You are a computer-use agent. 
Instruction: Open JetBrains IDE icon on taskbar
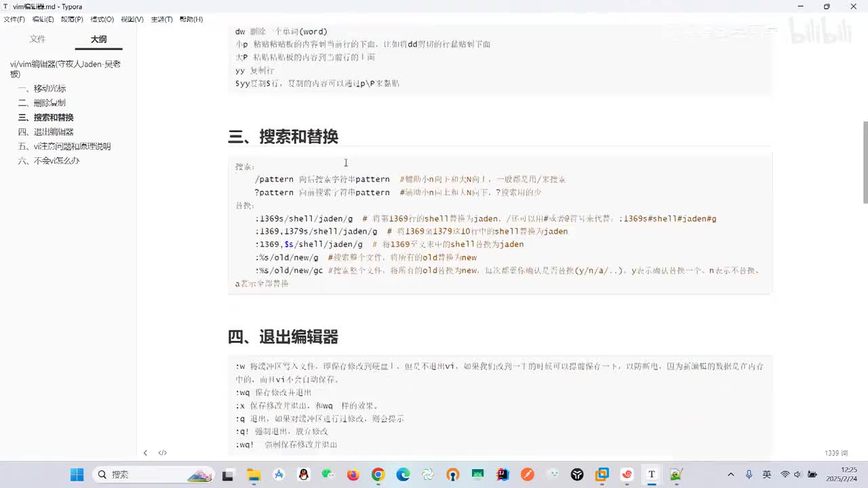[x=502, y=474]
